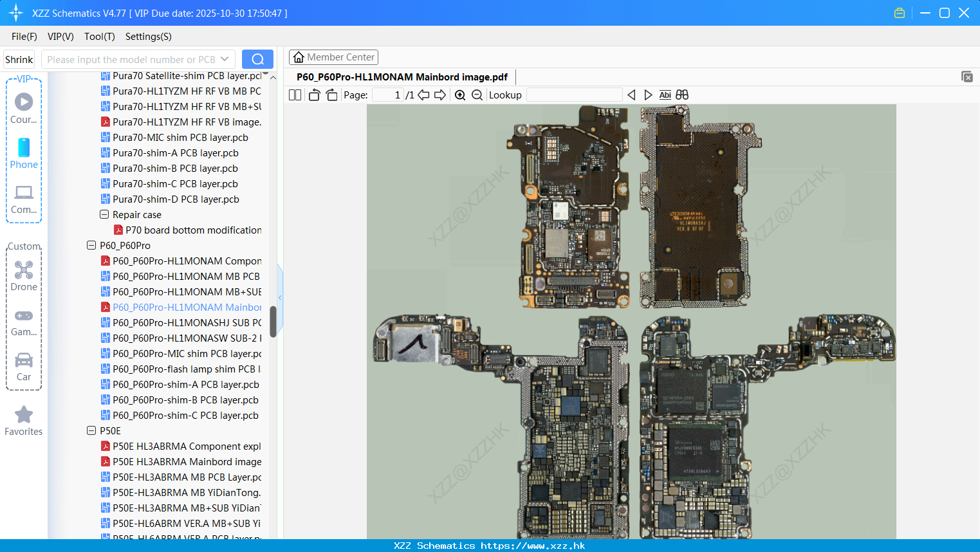This screenshot has width=980, height=552.
Task: Click the binoculars search icon
Action: point(682,95)
